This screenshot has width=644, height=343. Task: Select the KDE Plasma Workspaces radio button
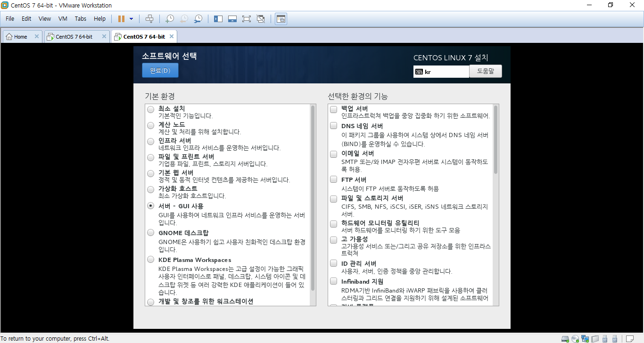150,260
